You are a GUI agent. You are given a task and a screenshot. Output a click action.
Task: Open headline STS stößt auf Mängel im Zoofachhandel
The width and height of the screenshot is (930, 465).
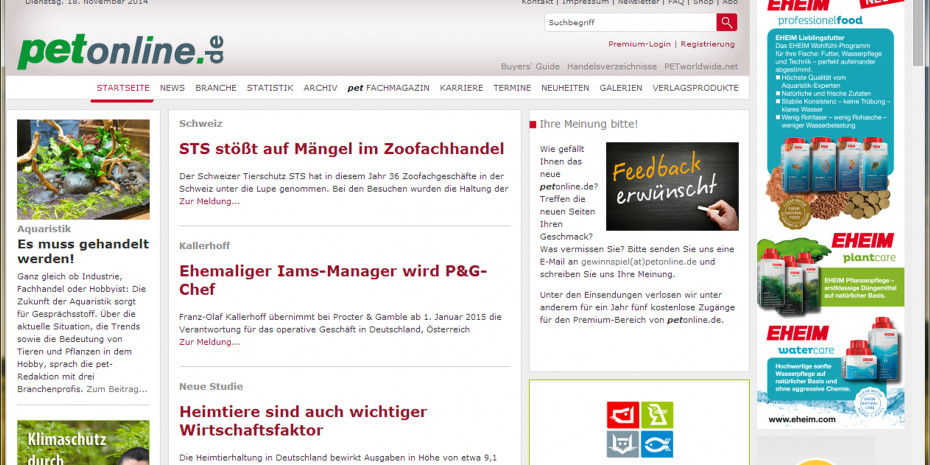(x=342, y=148)
